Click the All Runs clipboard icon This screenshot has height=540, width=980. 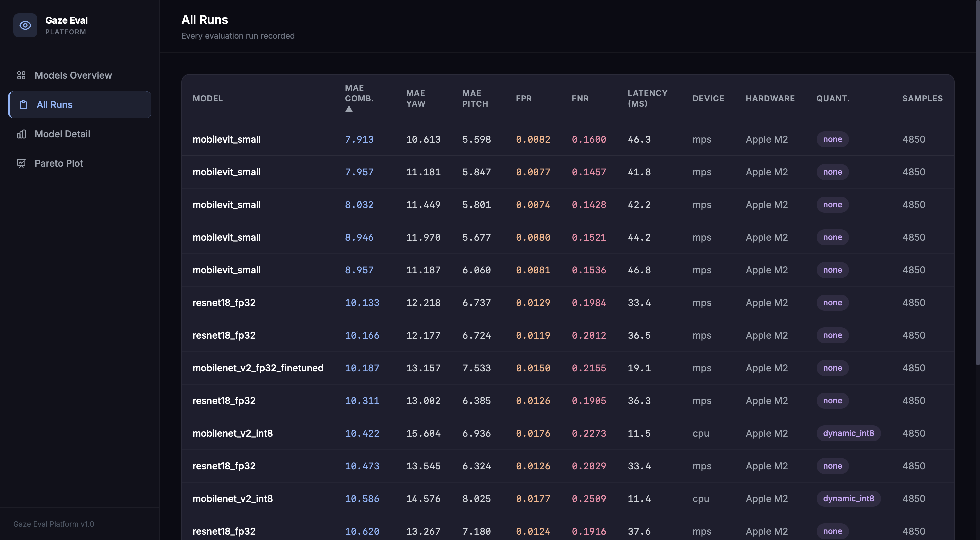coord(23,105)
